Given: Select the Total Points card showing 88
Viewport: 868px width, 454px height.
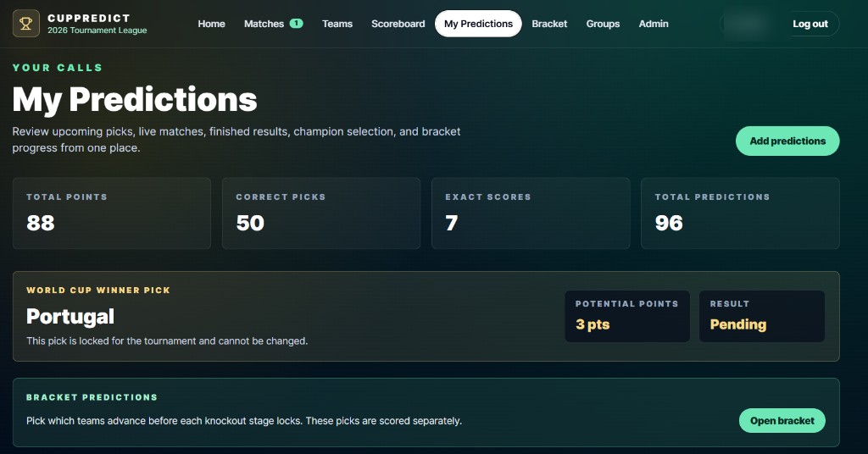Looking at the screenshot, I should (112, 213).
